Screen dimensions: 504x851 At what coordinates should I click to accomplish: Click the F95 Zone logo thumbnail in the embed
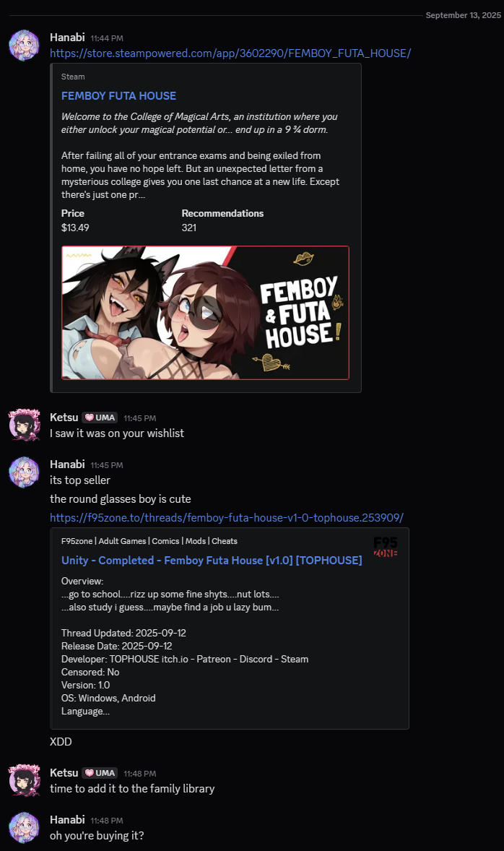pyautogui.click(x=386, y=547)
